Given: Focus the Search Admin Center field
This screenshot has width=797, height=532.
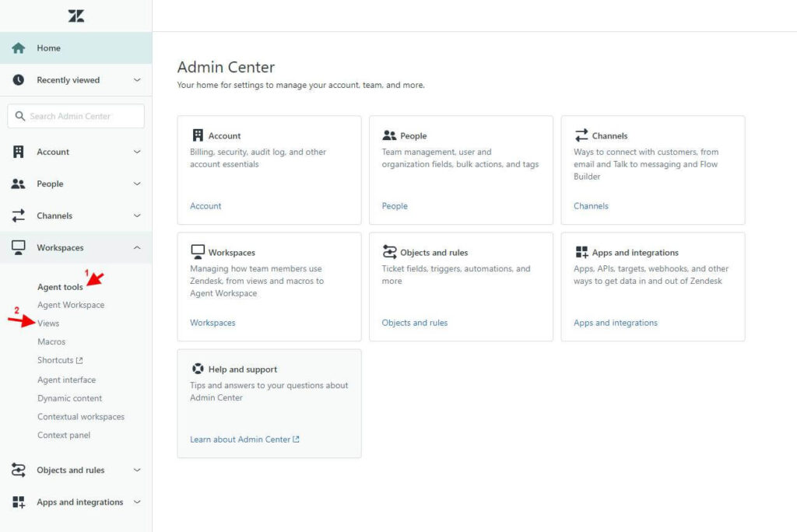Looking at the screenshot, I should [75, 116].
